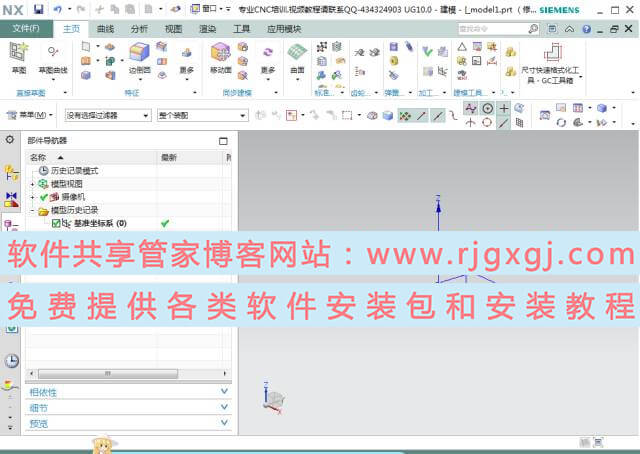Expand the 预览 panel section

pos(128,423)
